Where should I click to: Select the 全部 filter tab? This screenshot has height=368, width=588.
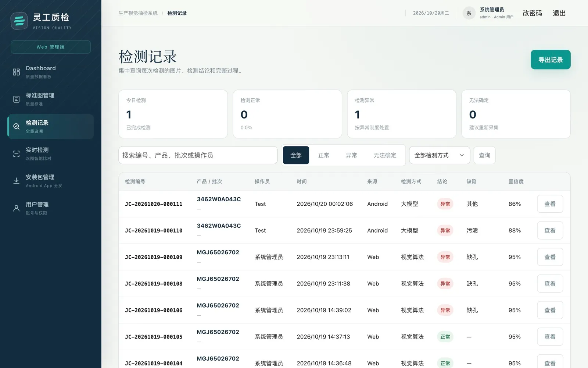click(x=296, y=155)
